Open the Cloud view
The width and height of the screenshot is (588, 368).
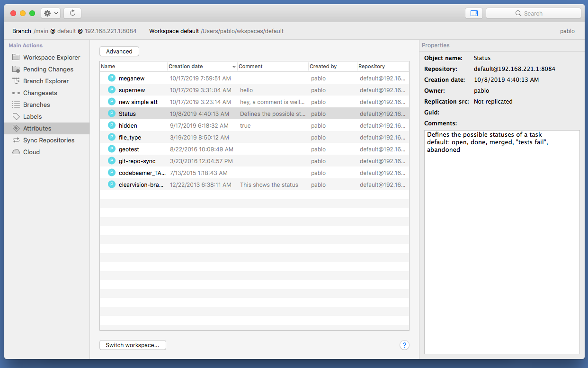[x=32, y=152]
